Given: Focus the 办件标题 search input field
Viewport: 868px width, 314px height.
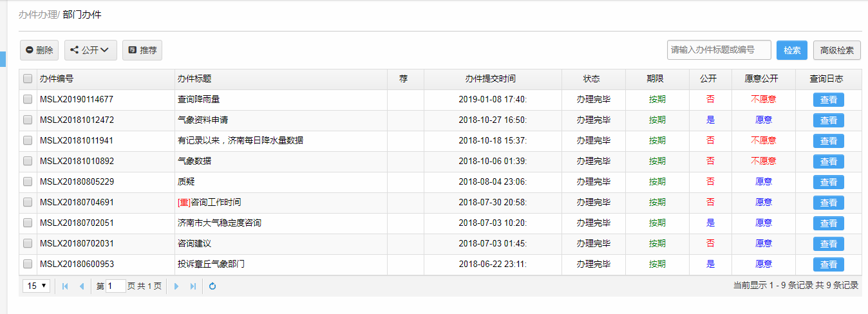Looking at the screenshot, I should pyautogui.click(x=719, y=50).
